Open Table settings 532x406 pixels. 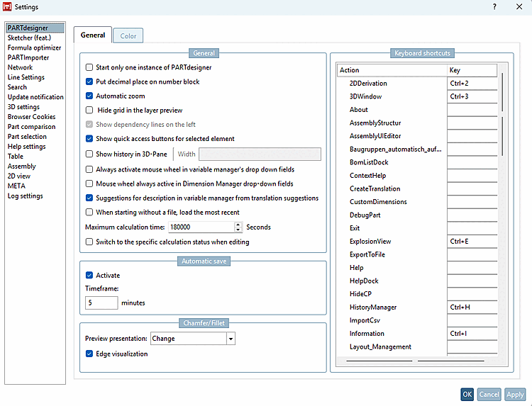point(16,156)
